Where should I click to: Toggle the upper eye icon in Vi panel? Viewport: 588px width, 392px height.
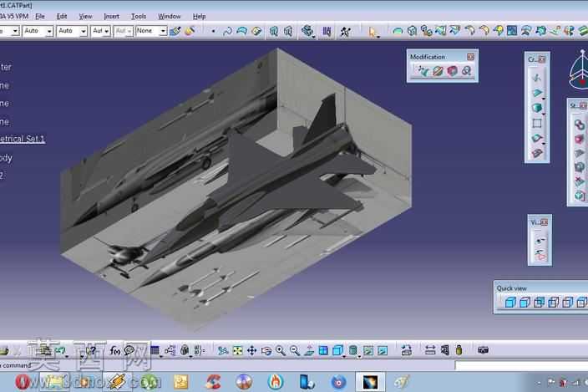pyautogui.click(x=540, y=240)
